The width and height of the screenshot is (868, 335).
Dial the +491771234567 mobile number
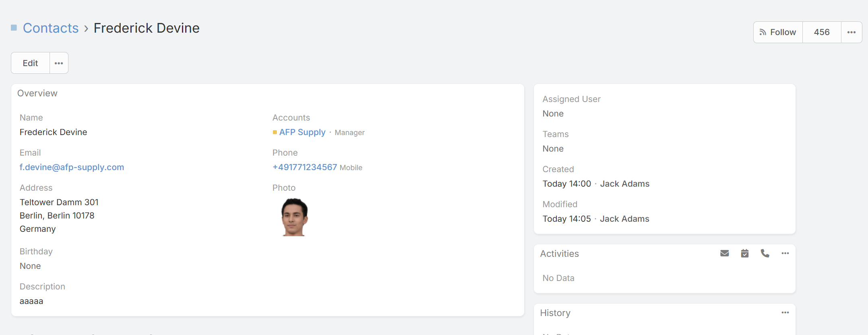pyautogui.click(x=304, y=167)
